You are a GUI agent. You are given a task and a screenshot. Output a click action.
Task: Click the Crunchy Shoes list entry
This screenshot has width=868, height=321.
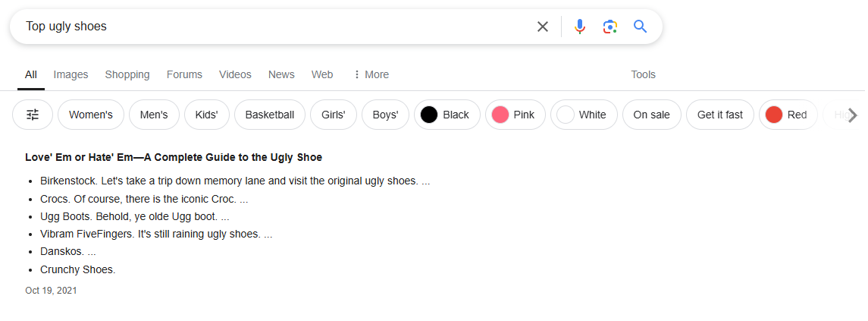[x=77, y=270]
